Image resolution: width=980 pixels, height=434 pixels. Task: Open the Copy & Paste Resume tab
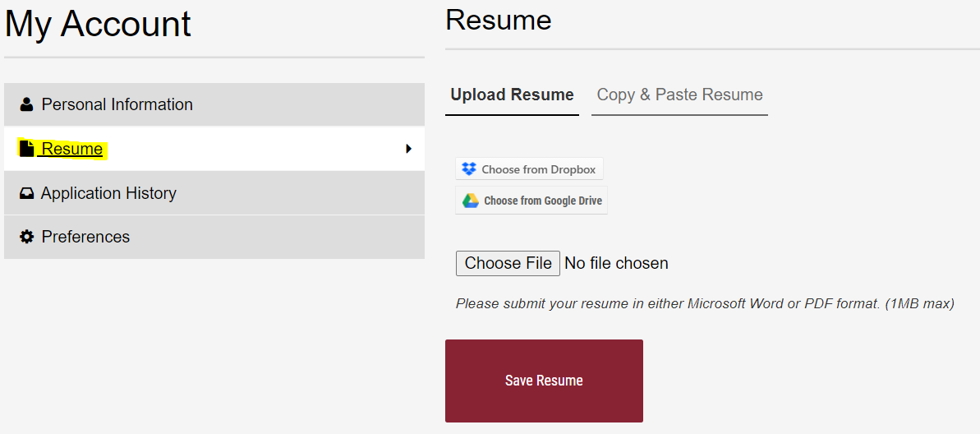pyautogui.click(x=679, y=95)
